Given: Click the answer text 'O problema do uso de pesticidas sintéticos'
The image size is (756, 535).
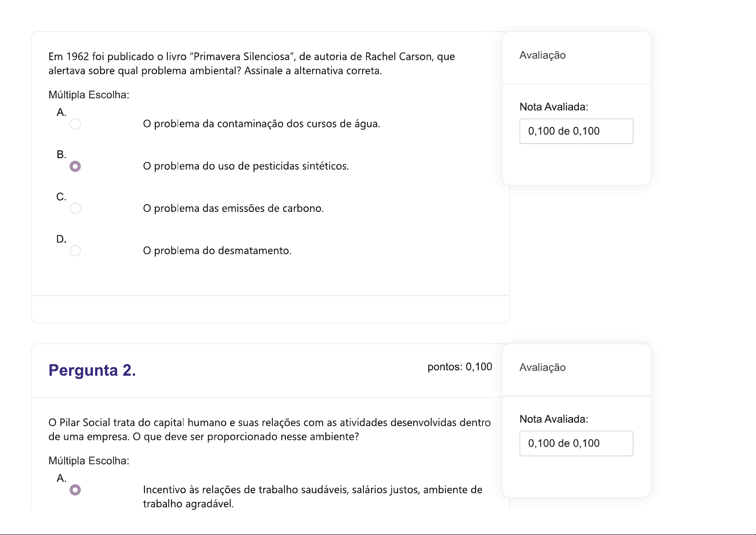Looking at the screenshot, I should [245, 166].
